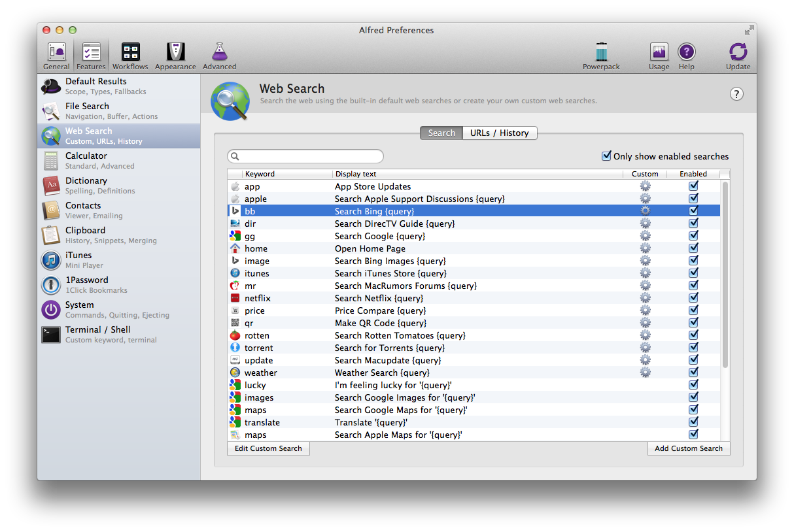Screen dimensions: 794x532
Task: Click the search list vertical scrollbar
Action: click(725, 274)
